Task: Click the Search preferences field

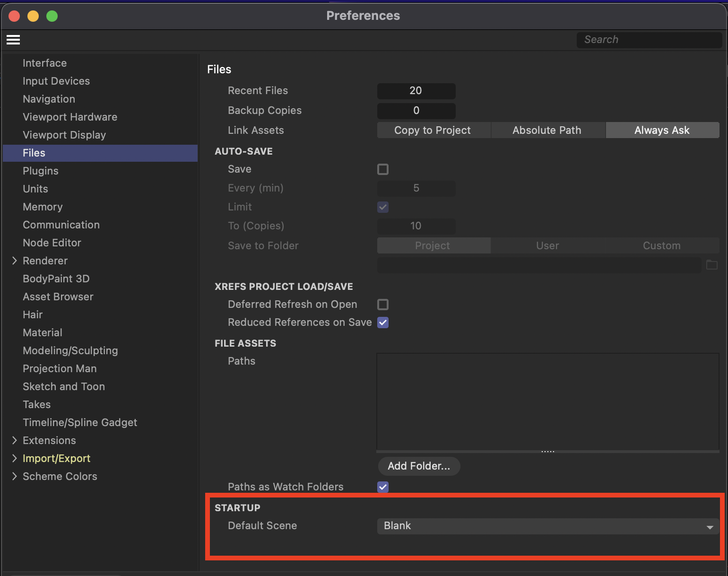Action: [649, 40]
